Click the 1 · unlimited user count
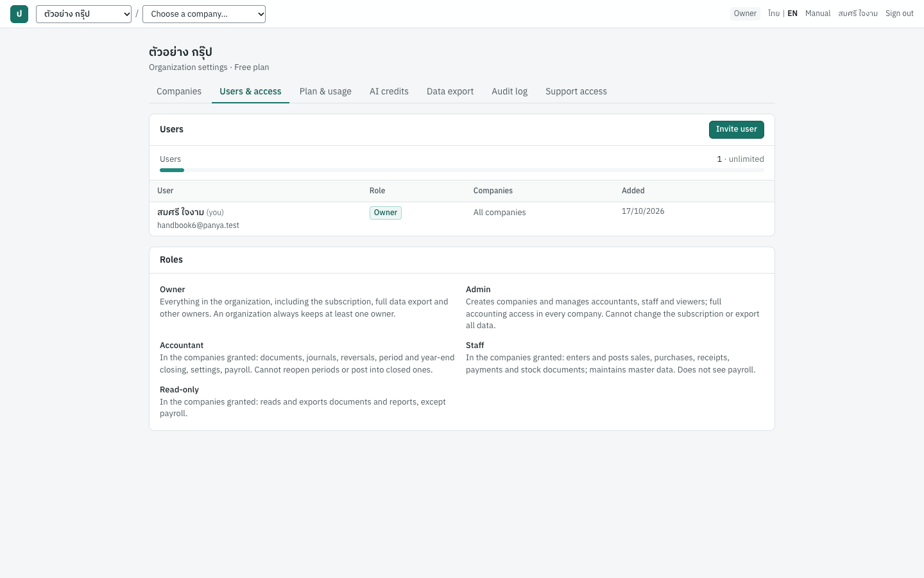The height and width of the screenshot is (578, 924). [740, 159]
